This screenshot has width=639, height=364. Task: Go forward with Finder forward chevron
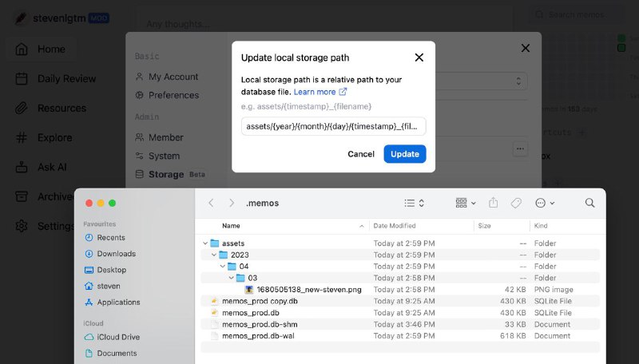(x=232, y=204)
